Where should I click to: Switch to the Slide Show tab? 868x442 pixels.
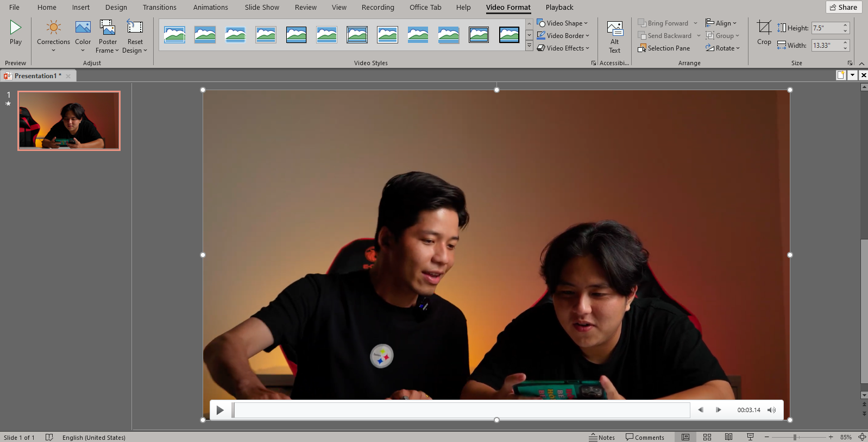pyautogui.click(x=262, y=8)
